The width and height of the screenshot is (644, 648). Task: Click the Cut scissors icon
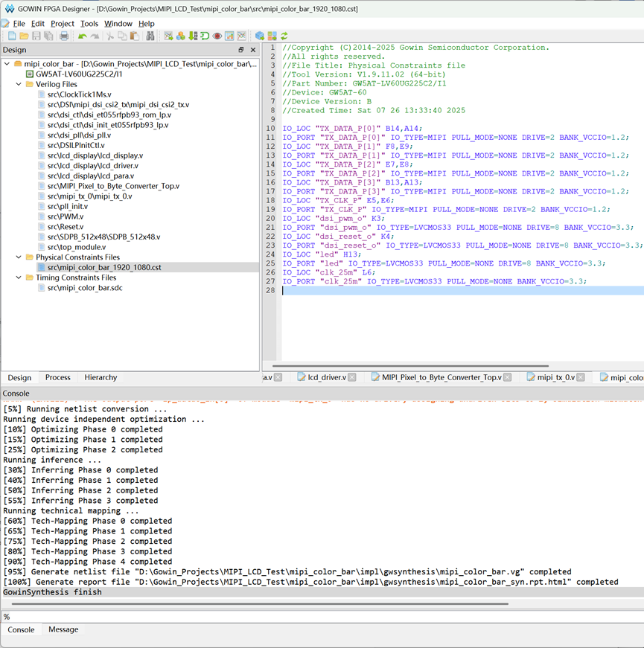tap(110, 36)
